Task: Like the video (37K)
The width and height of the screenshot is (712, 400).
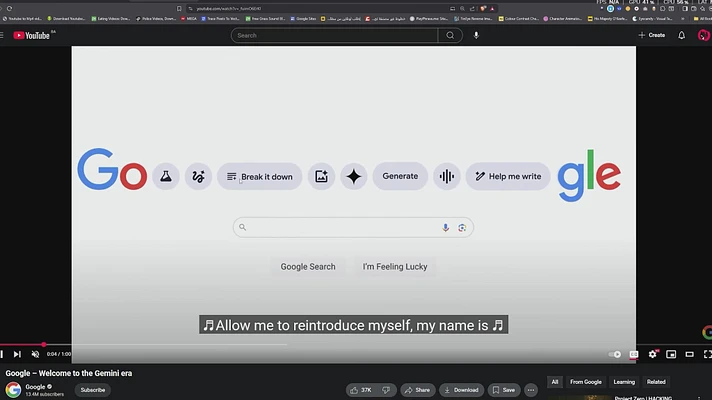Action: [361, 390]
